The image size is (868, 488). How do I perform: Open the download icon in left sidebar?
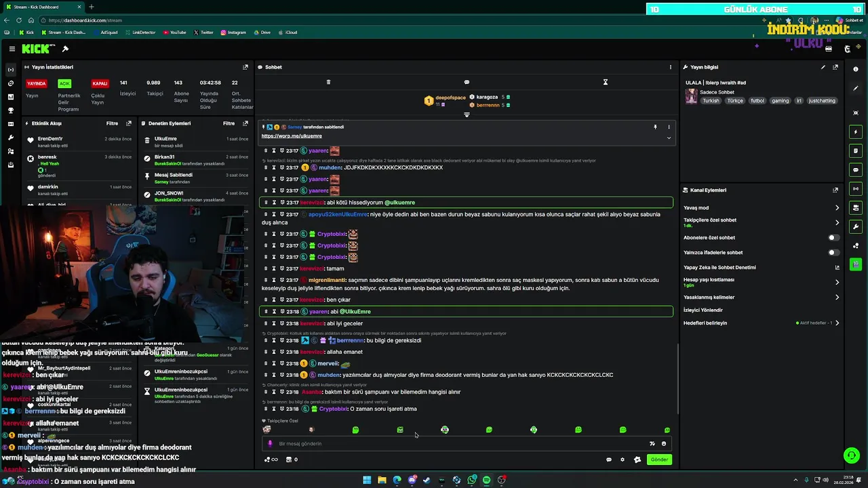10,165
